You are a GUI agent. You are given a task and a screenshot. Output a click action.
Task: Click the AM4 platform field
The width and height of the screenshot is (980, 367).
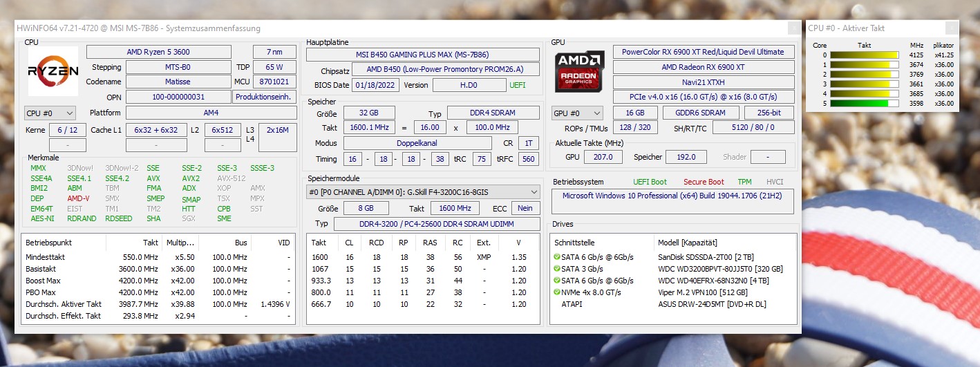(x=211, y=113)
